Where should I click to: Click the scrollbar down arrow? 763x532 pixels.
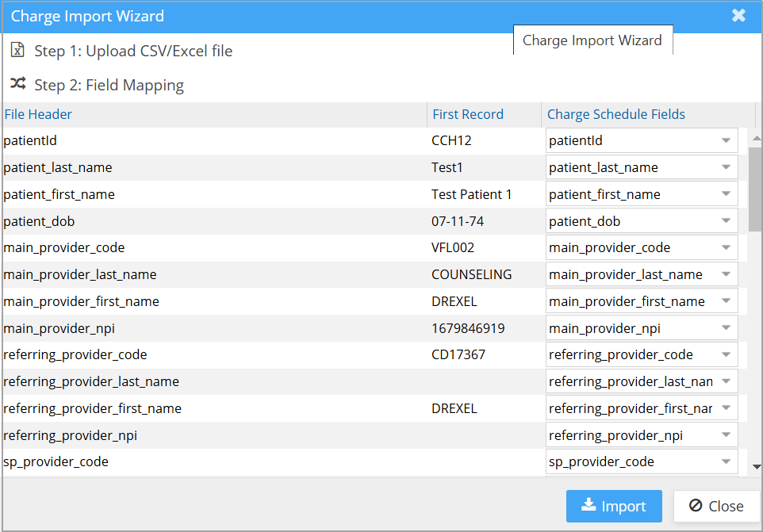(755, 467)
